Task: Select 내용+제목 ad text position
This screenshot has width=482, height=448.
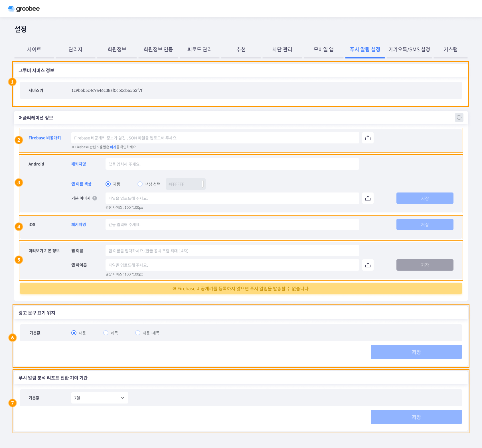Action: point(138,333)
